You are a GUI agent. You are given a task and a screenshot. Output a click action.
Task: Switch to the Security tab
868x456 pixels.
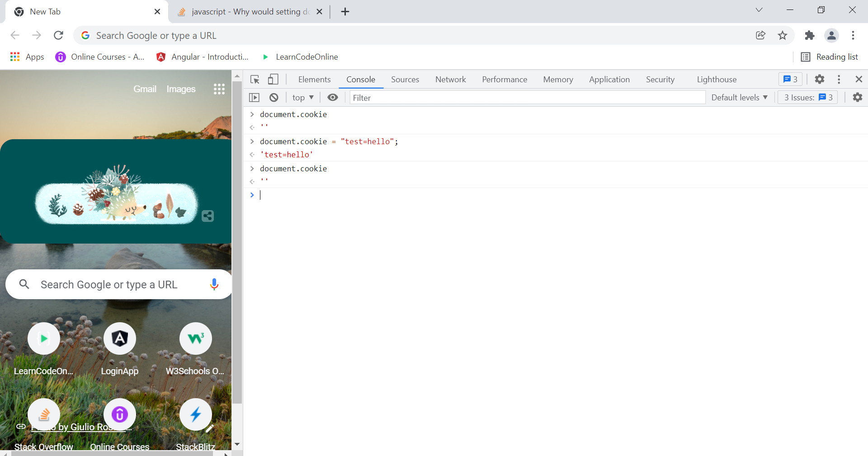pyautogui.click(x=660, y=80)
